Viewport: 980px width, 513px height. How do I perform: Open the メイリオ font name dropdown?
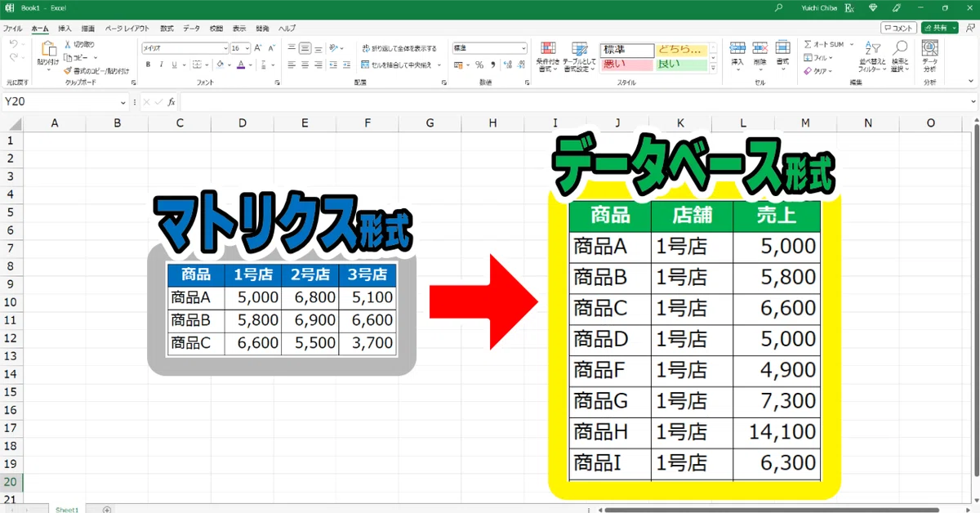tap(225, 48)
